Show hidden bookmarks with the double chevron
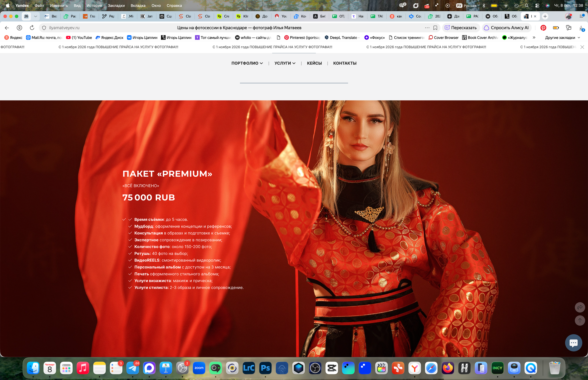Viewport: 588px width, 380px height. point(534,37)
